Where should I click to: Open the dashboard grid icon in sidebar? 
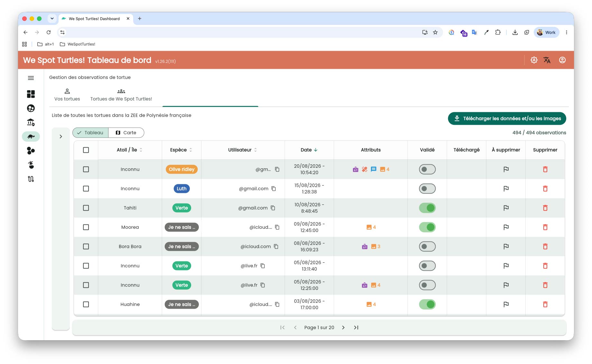31,94
